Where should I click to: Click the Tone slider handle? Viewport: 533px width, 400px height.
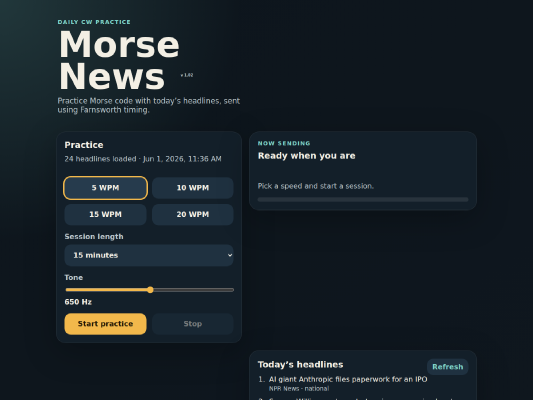[150, 290]
